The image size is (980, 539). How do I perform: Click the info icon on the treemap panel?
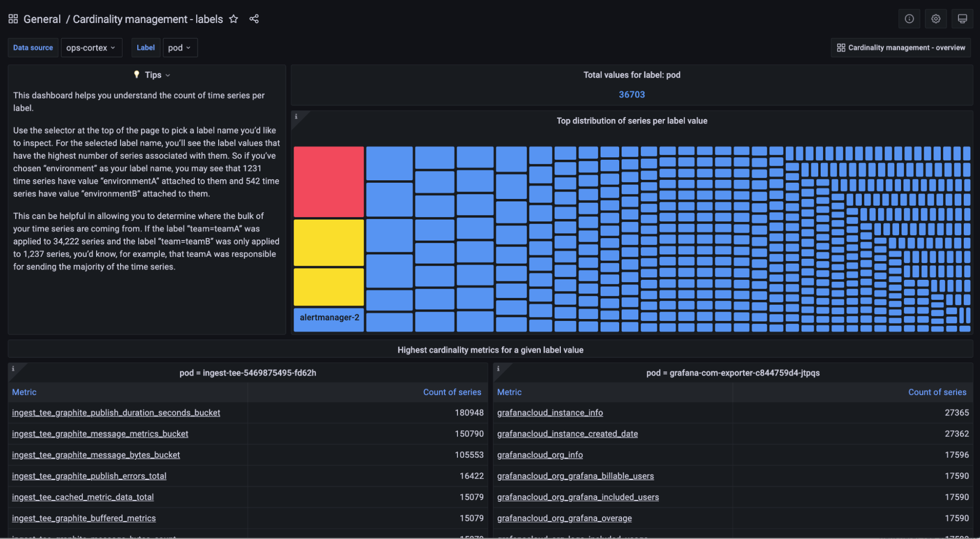tap(297, 117)
